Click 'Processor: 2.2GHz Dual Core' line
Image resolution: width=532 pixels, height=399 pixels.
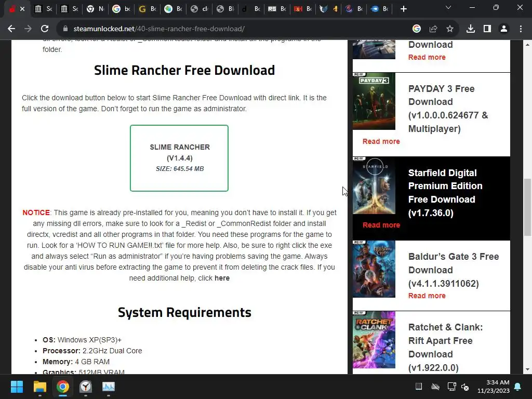[92, 351]
